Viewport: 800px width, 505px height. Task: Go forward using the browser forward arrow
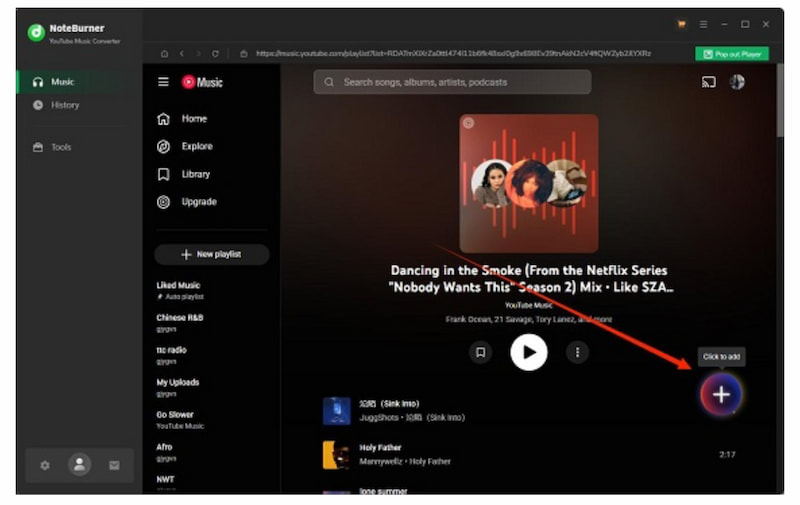(198, 54)
